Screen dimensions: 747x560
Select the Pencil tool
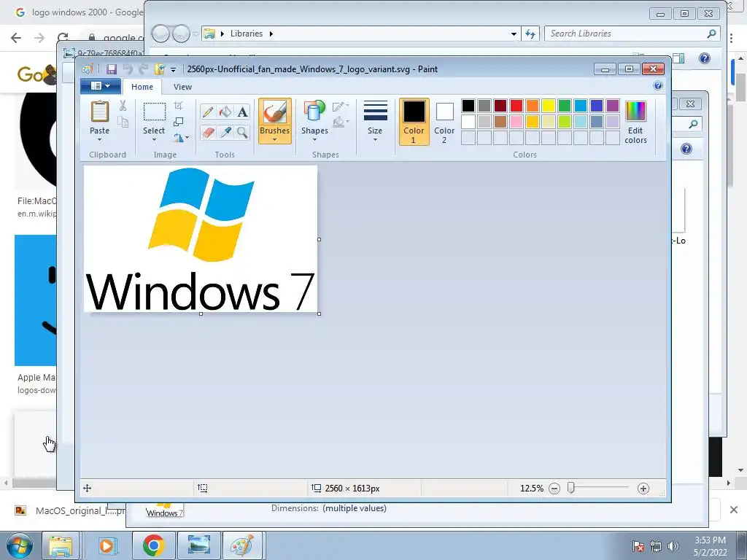(x=207, y=112)
